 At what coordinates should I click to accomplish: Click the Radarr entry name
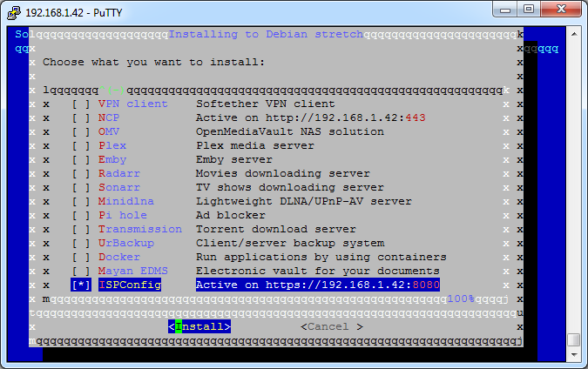118,173
